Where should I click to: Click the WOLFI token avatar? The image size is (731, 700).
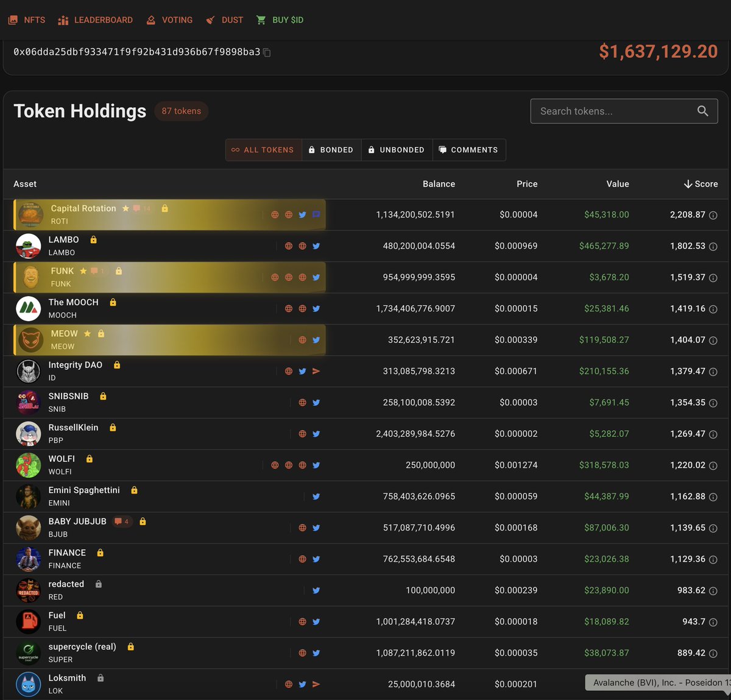pos(28,465)
